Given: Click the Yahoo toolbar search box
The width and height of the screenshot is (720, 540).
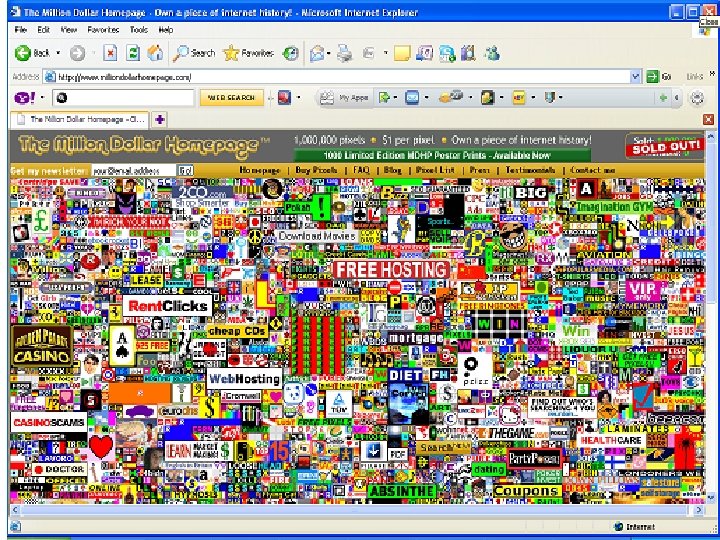Looking at the screenshot, I should 123,98.
